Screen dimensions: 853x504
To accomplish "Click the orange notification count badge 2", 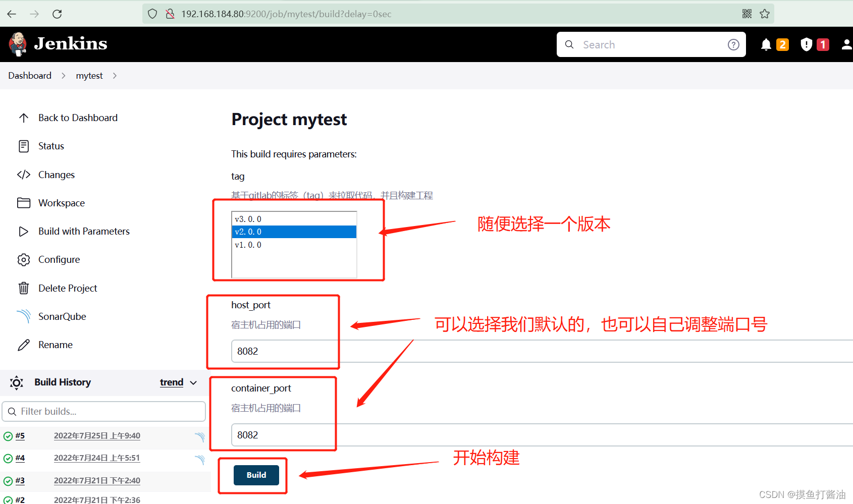I will click(782, 45).
